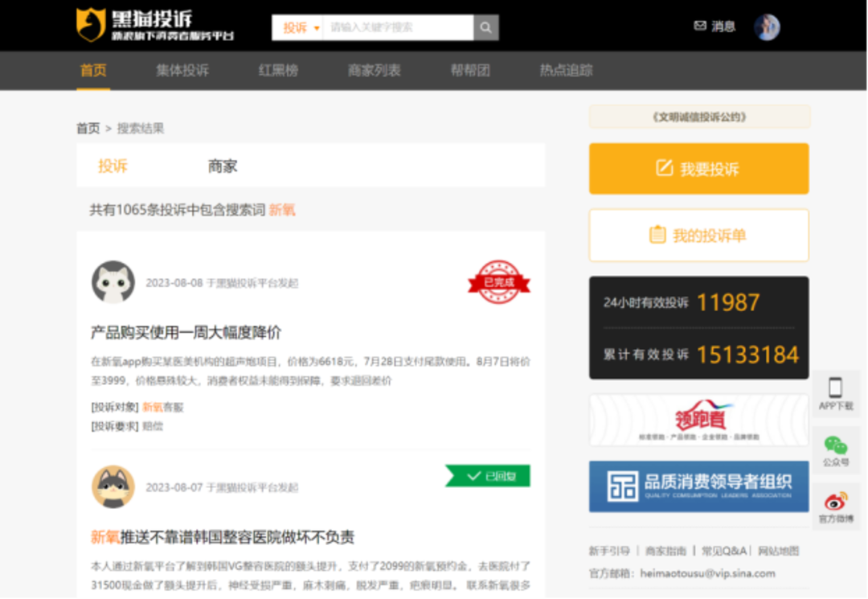Image resolution: width=868 pixels, height=599 pixels.
Task: Click the search magnifier button
Action: 486,27
